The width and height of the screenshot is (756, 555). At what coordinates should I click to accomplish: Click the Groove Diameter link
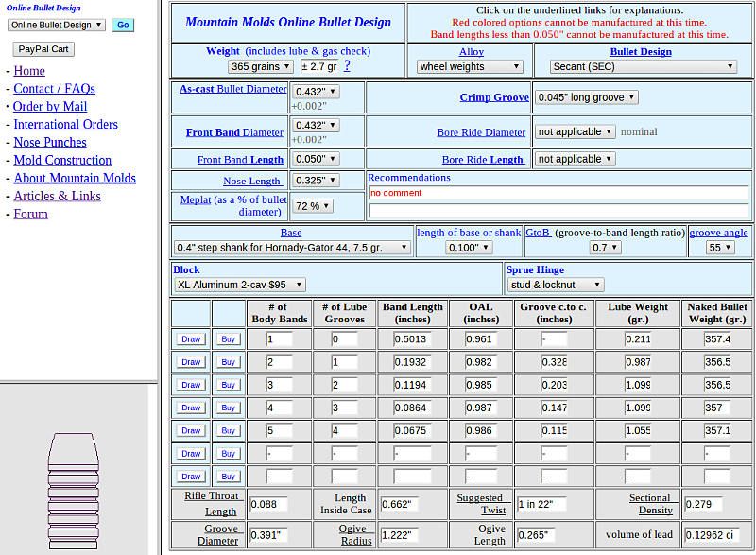point(220,535)
